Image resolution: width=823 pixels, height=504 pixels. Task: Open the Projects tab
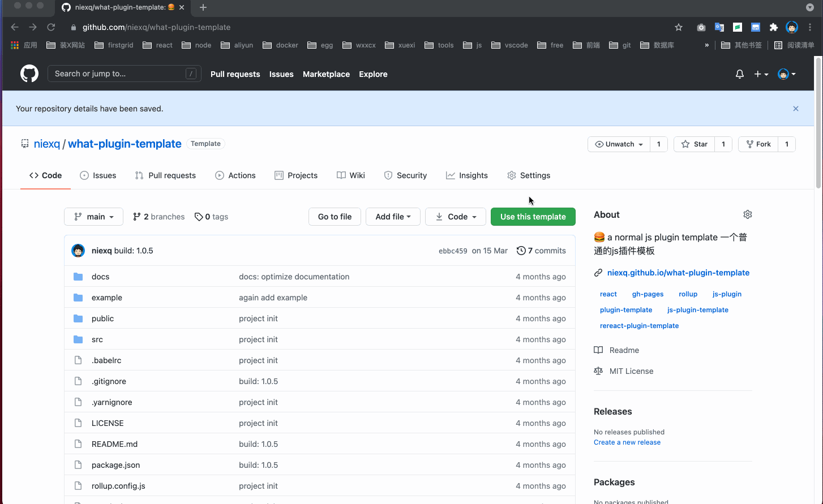click(x=296, y=175)
